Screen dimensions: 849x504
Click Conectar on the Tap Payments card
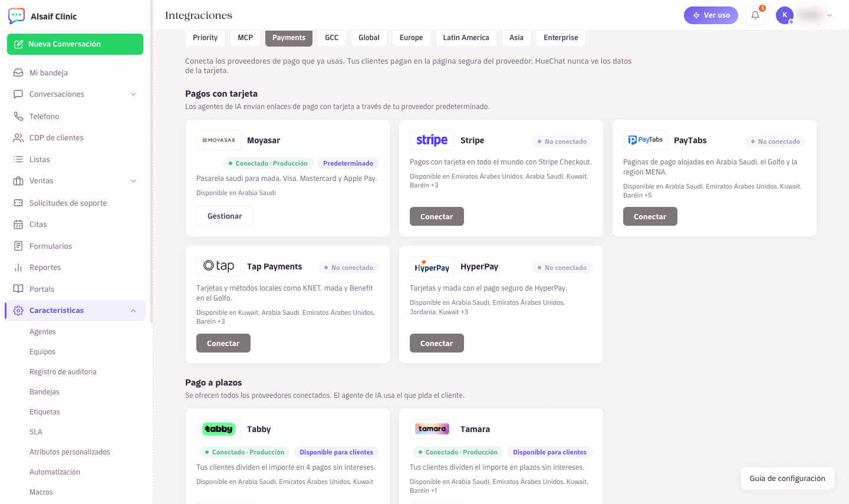(x=223, y=343)
